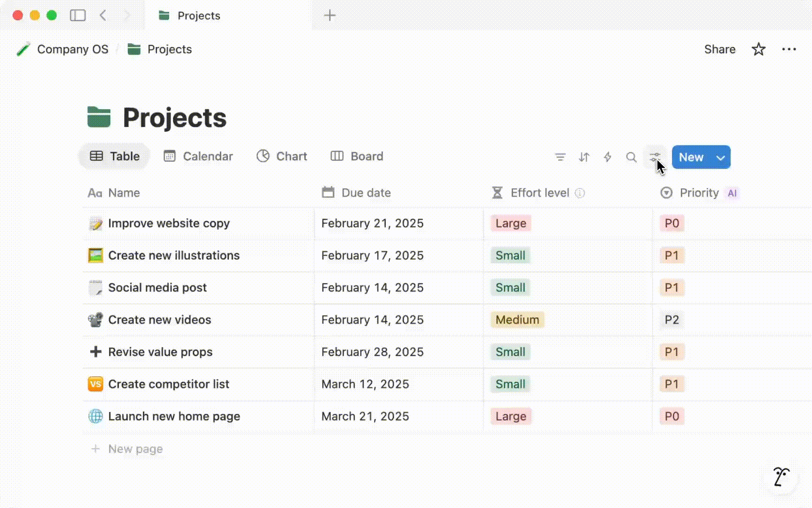812x508 pixels.
Task: Open the lightning bolt automations icon
Action: [608, 157]
